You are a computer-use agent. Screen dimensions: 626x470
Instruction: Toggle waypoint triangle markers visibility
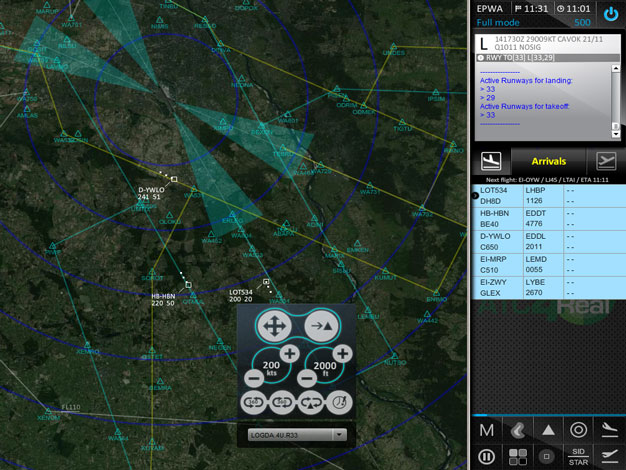(548, 430)
